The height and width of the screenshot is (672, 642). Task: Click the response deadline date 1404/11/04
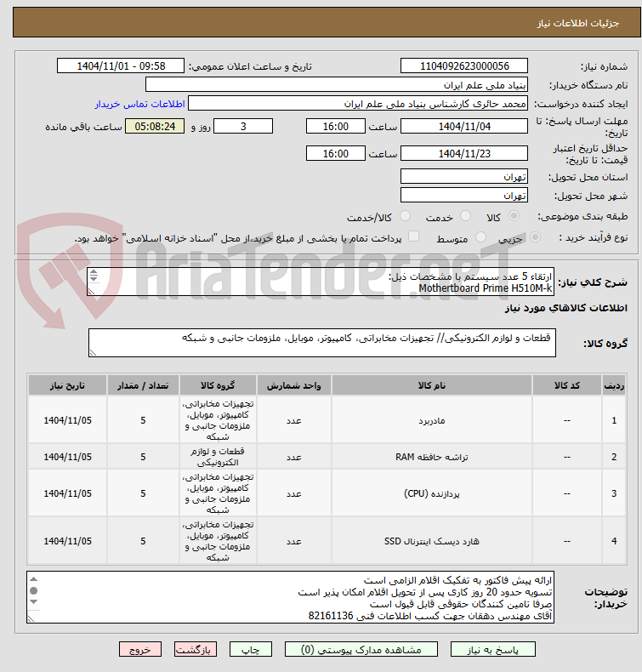(463, 127)
